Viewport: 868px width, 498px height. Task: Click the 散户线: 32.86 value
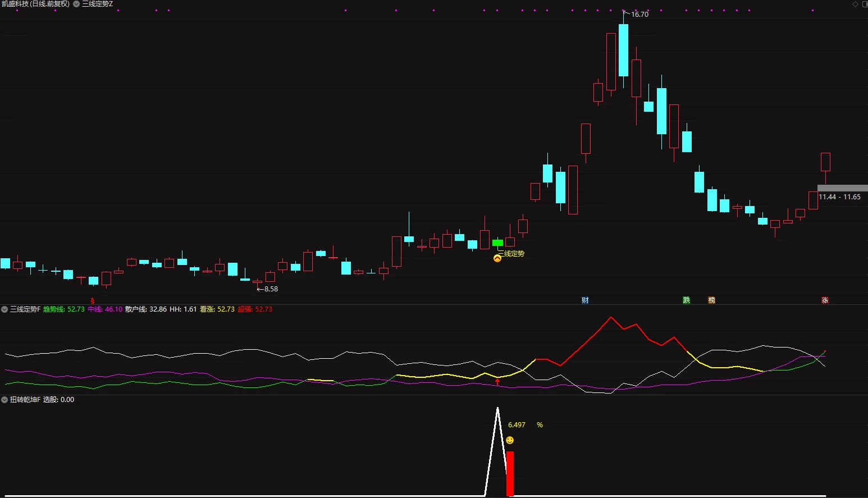point(146,309)
